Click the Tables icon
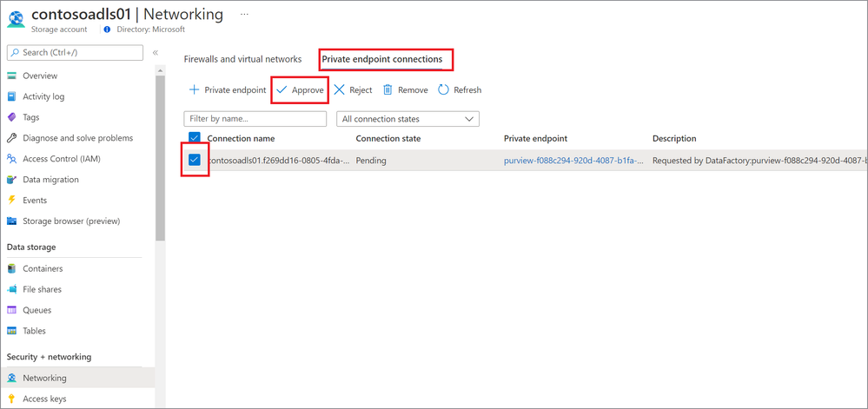The image size is (868, 409). click(11, 331)
